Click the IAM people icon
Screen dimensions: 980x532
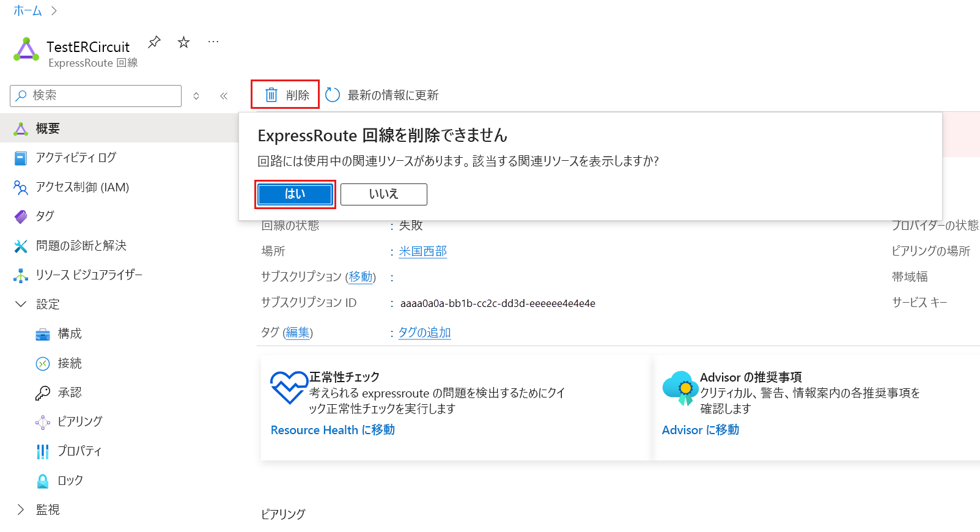21,187
